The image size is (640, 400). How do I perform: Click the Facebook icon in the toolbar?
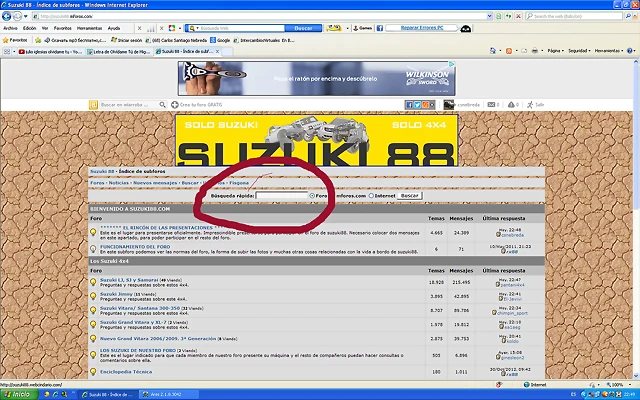(380, 28)
